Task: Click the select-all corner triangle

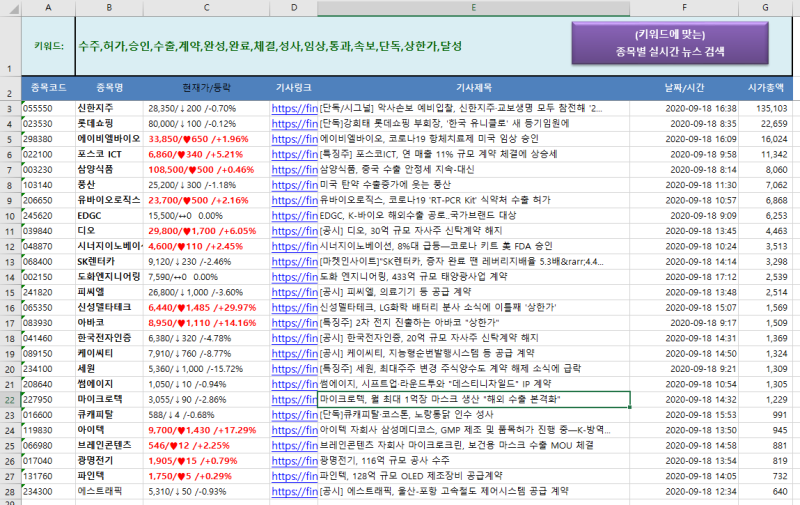Action: click(14, 9)
